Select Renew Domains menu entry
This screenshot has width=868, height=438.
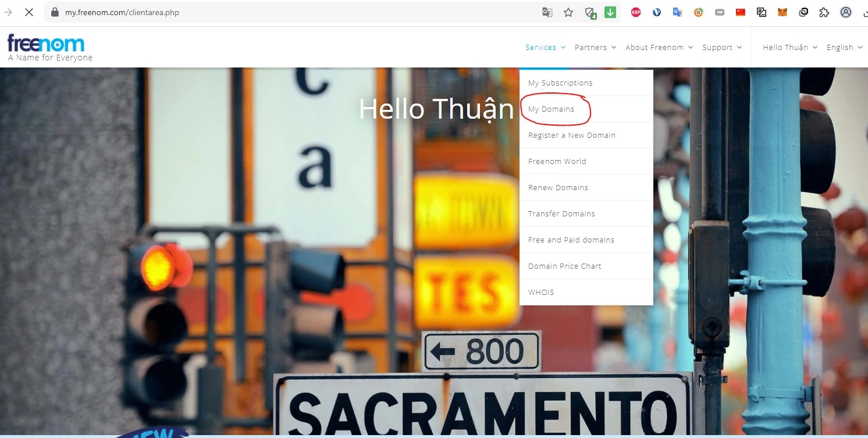tap(586, 188)
